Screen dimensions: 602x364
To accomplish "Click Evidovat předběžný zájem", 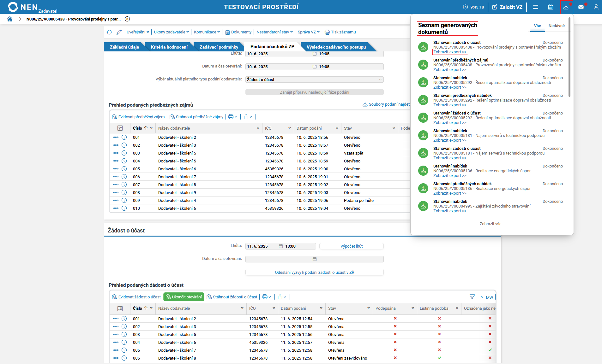I will point(138,117).
